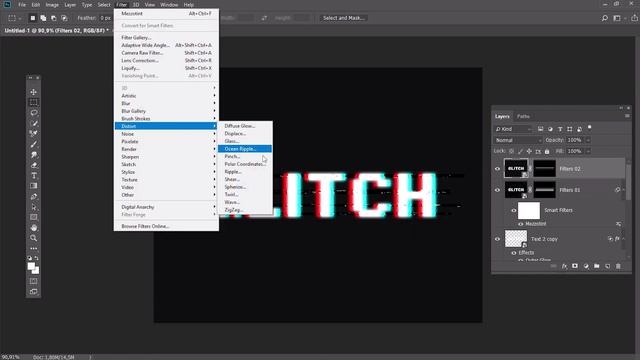Open the marquee tool preset picker arrow
This screenshot has width=640, height=360.
coord(19,18)
